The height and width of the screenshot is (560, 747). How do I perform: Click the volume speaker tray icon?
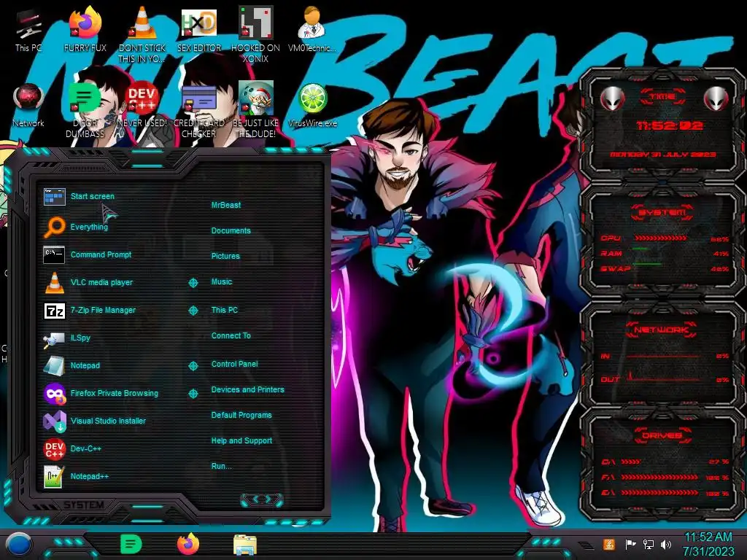point(666,544)
